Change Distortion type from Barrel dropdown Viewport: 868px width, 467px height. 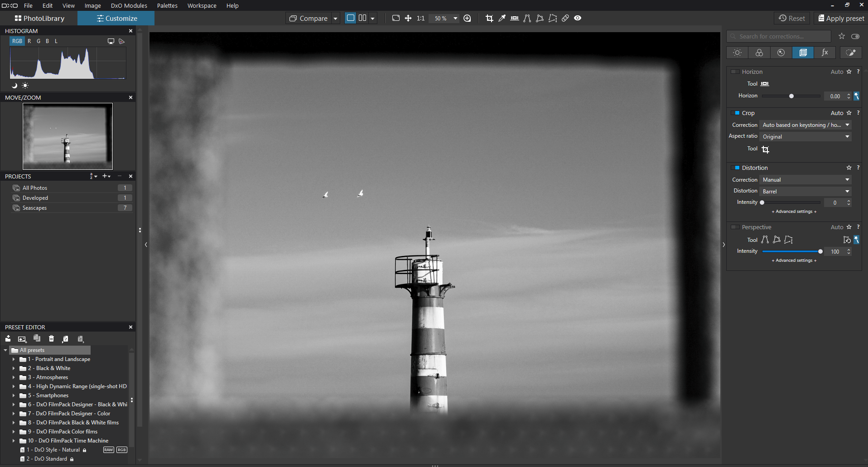(x=805, y=191)
